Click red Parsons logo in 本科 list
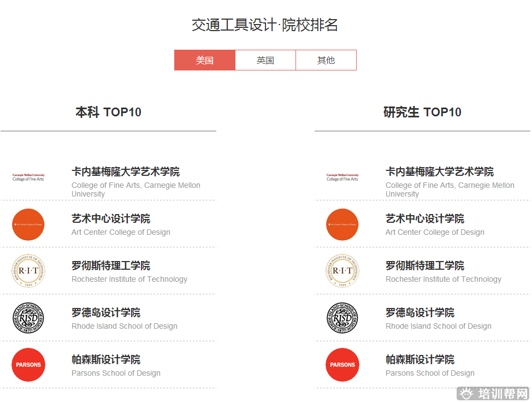The image size is (532, 403). click(x=28, y=365)
